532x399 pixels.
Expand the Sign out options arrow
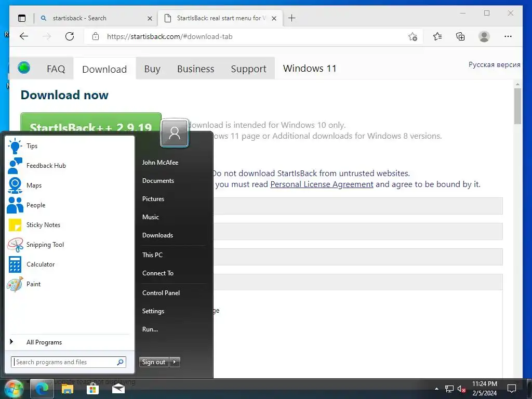175,362
